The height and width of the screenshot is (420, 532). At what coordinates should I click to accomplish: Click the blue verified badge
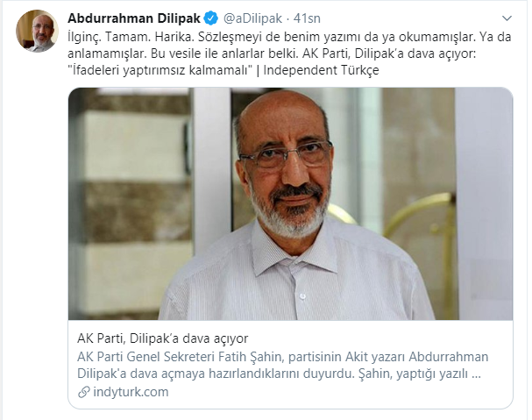coord(210,18)
